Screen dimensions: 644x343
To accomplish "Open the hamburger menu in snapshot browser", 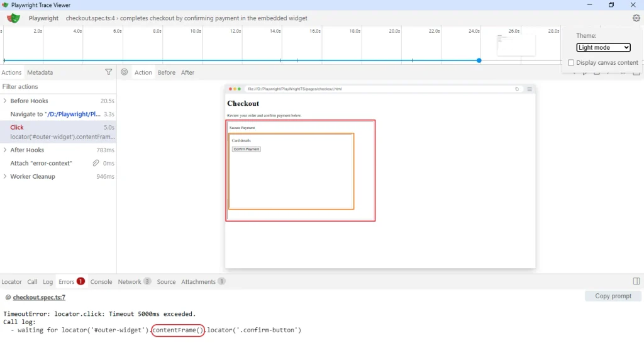I will pyautogui.click(x=530, y=89).
